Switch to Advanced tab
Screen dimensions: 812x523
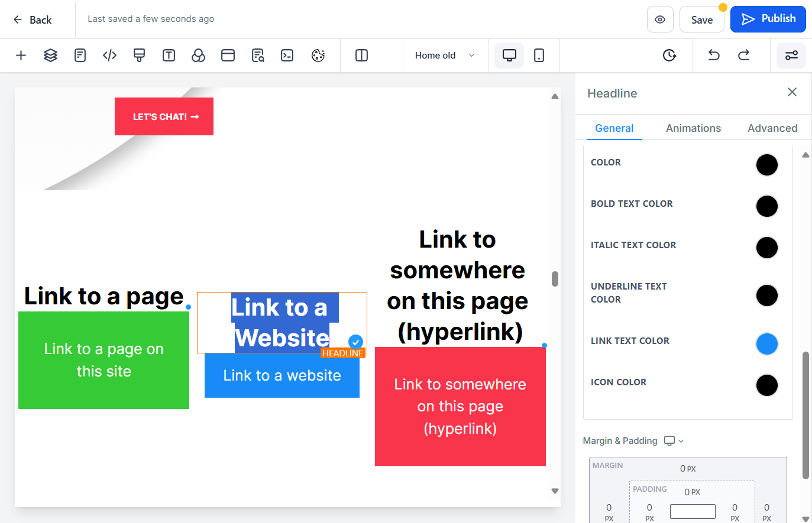tap(772, 128)
